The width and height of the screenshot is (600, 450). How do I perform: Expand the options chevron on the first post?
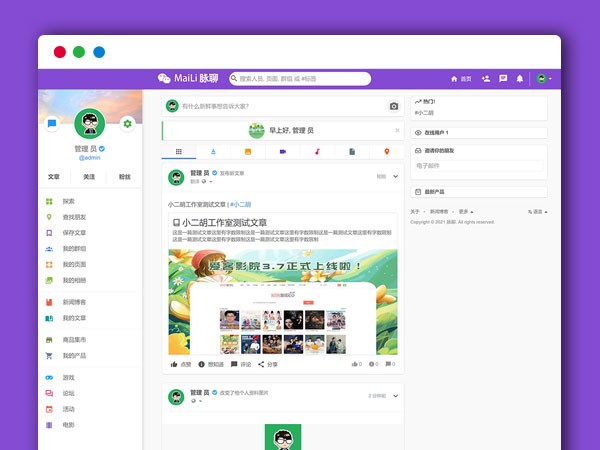point(395,176)
